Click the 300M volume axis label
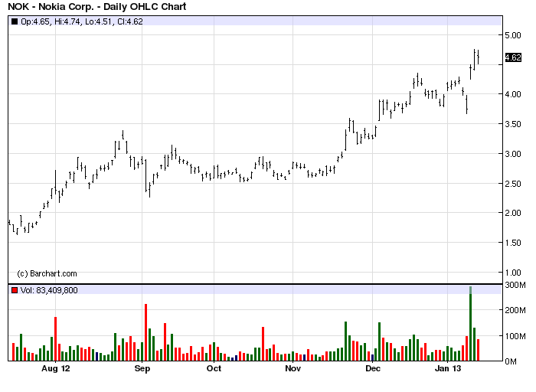 [x=515, y=285]
